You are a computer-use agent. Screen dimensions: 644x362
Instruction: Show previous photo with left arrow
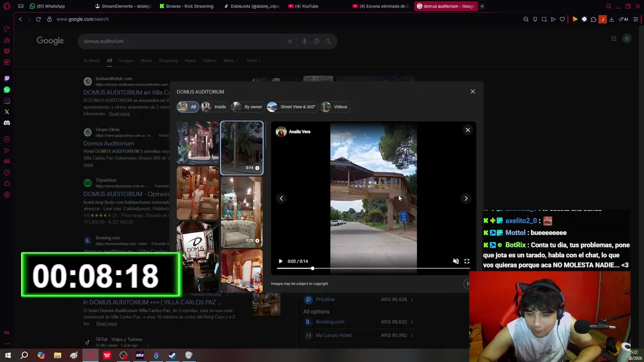[x=281, y=198]
